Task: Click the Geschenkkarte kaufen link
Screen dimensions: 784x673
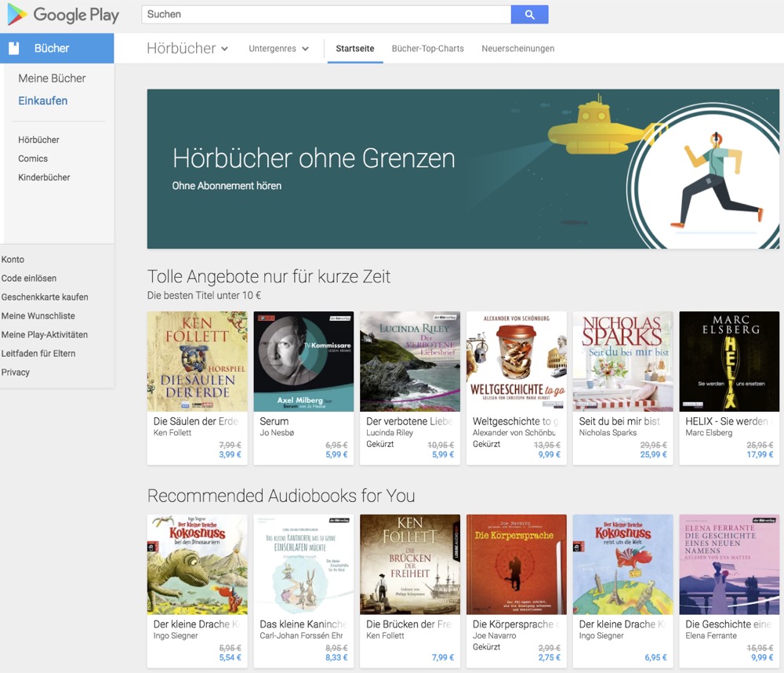Action: pyautogui.click(x=45, y=297)
